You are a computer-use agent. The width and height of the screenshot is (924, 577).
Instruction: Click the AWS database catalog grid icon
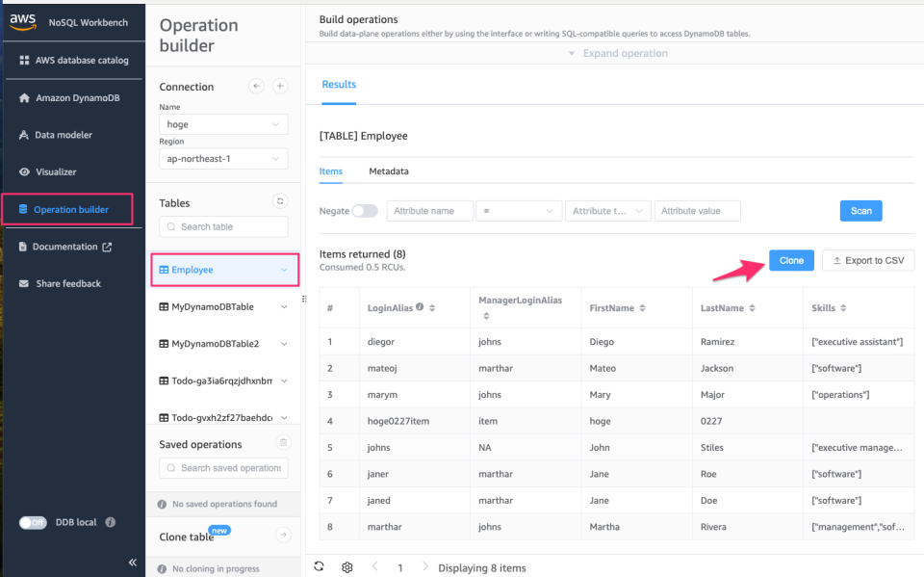coord(24,60)
